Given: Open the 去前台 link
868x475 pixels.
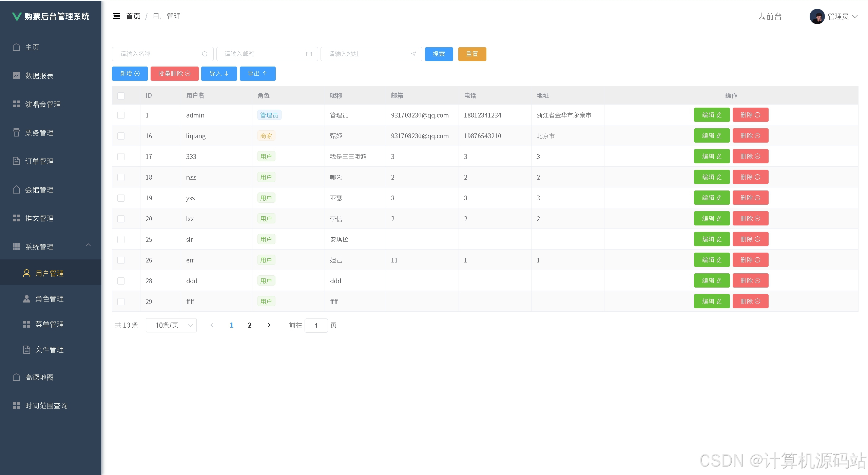Looking at the screenshot, I should click(x=770, y=16).
